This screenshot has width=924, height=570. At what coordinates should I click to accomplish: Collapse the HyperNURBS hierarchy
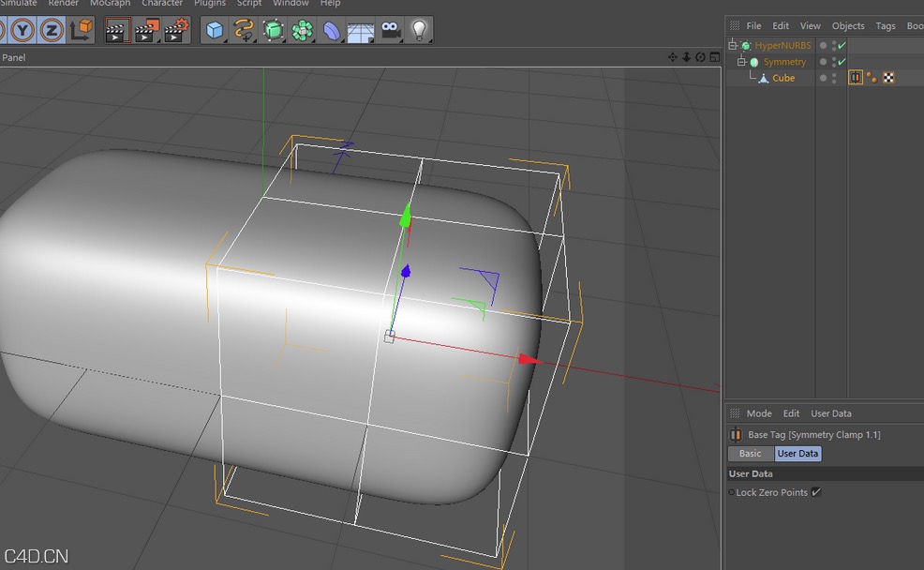[x=732, y=44]
